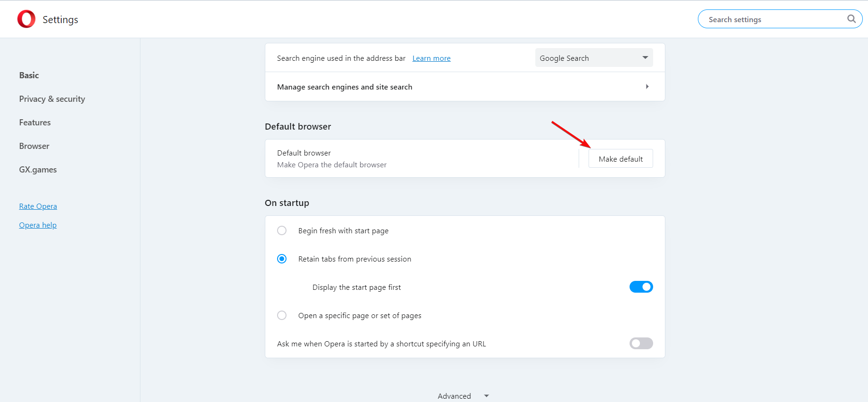Viewport: 868px width, 402px height.
Task: Open the Features settings section
Action: click(x=35, y=123)
